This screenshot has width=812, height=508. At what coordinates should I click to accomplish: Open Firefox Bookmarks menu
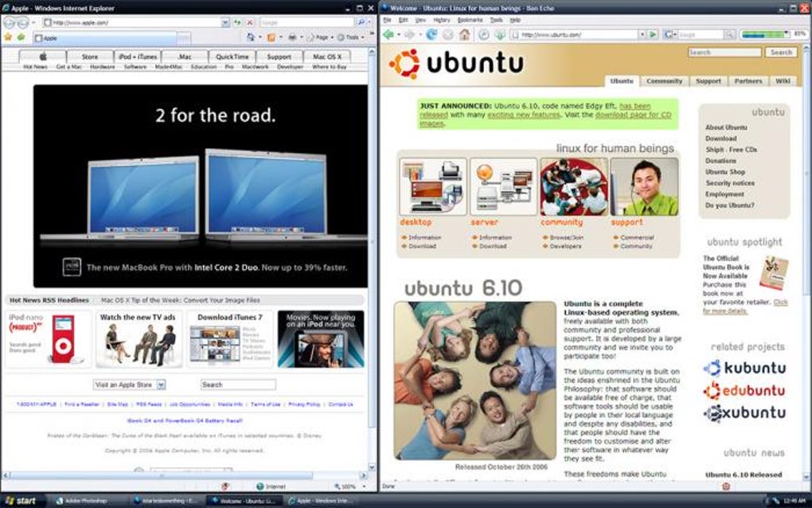tap(470, 20)
